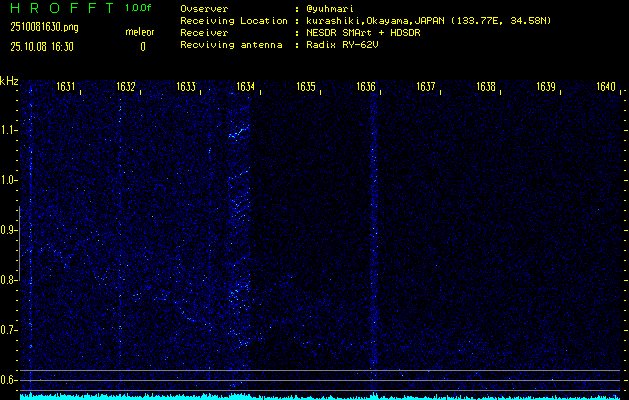Click the 1.0 kHz axis value
The image size is (629, 400).
pyautogui.click(x=7, y=181)
